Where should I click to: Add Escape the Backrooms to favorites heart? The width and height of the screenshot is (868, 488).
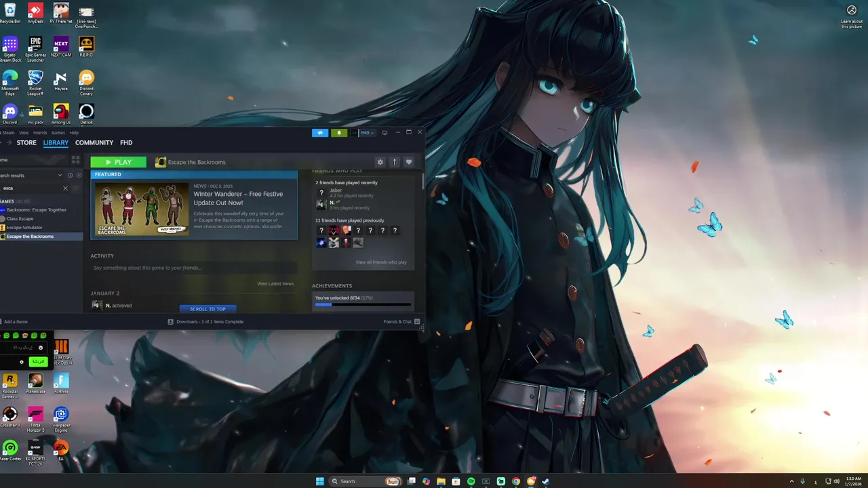tap(409, 162)
